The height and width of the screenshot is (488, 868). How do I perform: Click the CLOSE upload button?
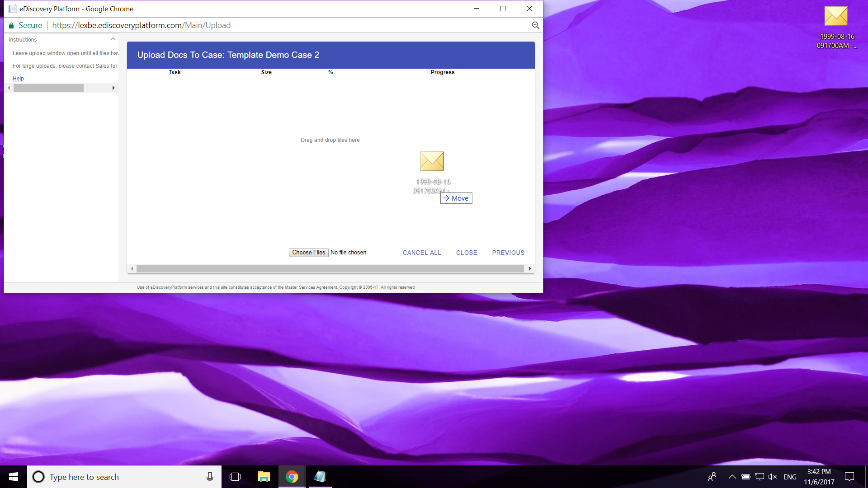click(467, 253)
